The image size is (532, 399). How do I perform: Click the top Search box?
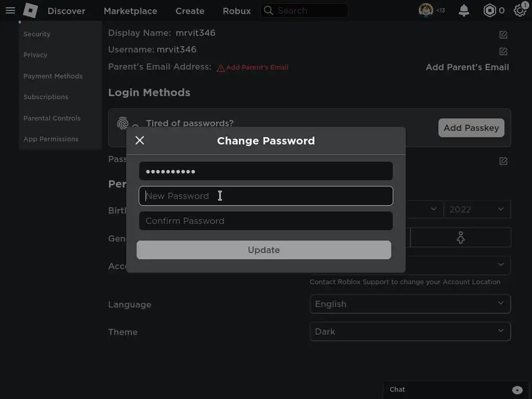point(304,10)
